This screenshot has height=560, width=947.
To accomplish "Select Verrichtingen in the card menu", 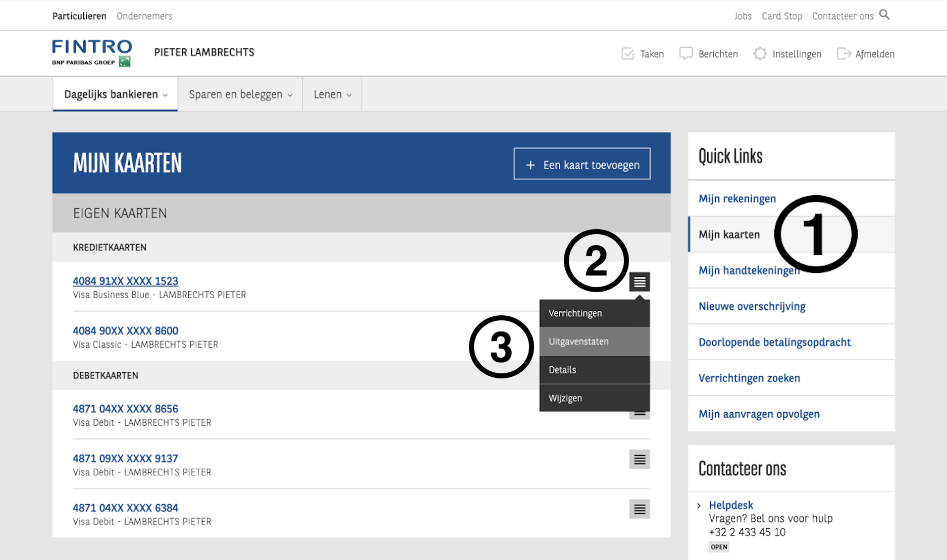I will (x=595, y=313).
